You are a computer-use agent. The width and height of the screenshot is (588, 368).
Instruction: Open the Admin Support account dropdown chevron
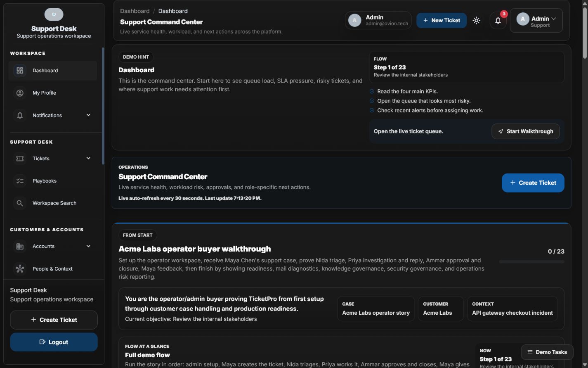coord(554,19)
